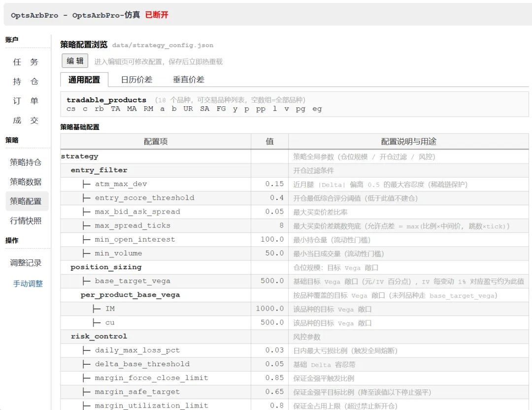Click the 值 column header
532x410 pixels.
point(270,141)
